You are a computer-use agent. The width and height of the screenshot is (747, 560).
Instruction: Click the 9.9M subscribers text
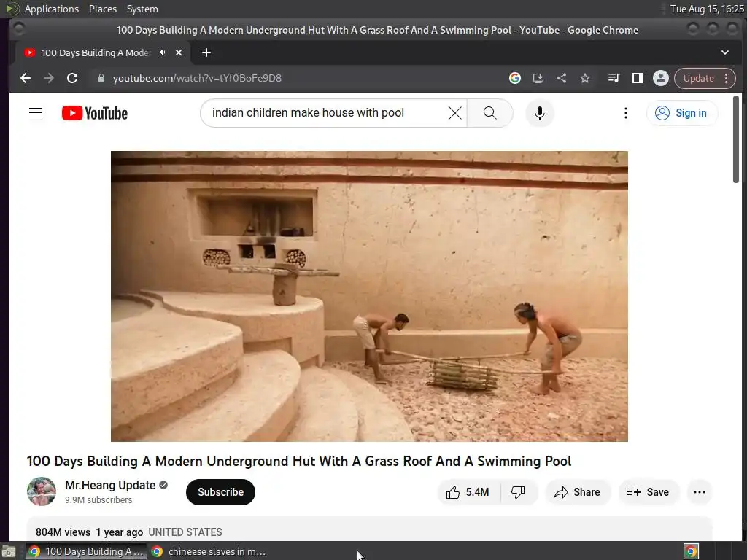pos(98,500)
